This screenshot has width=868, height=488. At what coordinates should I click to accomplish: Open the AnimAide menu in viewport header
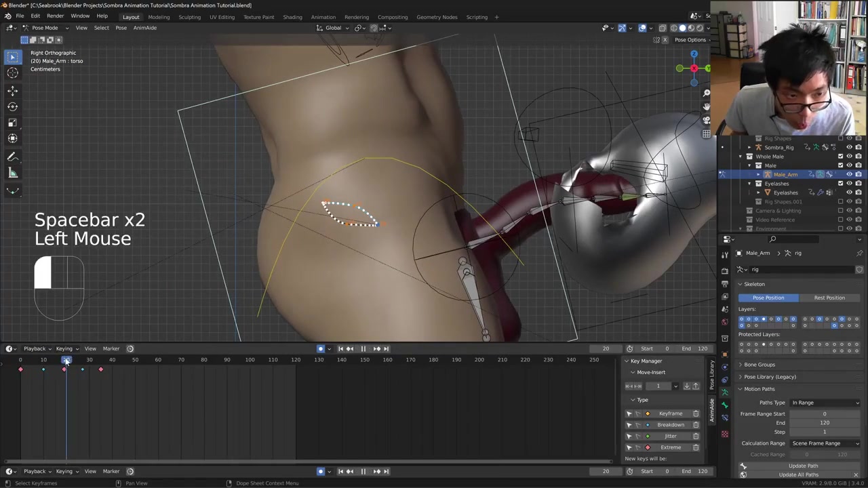(144, 28)
